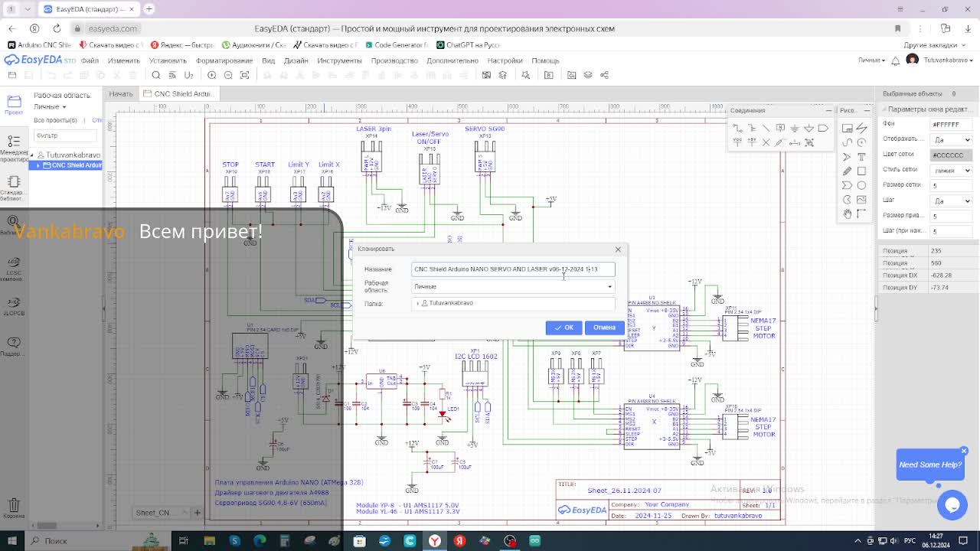
Task: Open the Шаг snap dropdown
Action: coord(952,201)
